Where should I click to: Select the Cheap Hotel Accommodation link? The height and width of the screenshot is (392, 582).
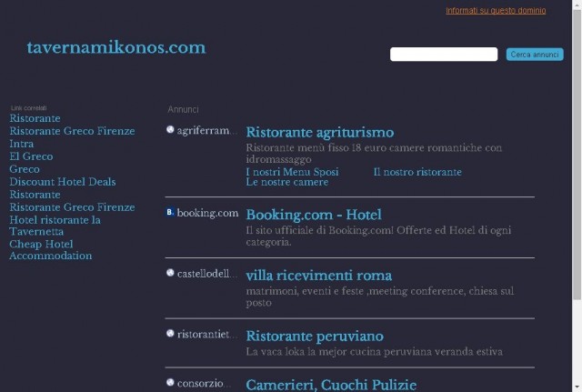coord(51,250)
